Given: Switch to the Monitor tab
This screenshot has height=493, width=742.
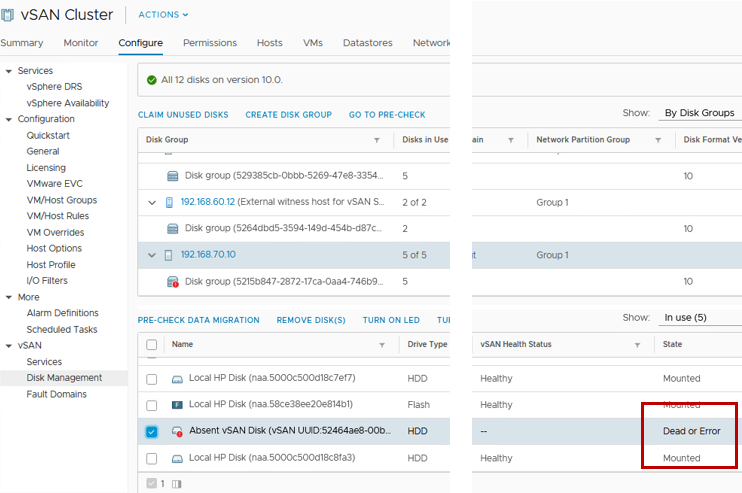Looking at the screenshot, I should point(81,43).
